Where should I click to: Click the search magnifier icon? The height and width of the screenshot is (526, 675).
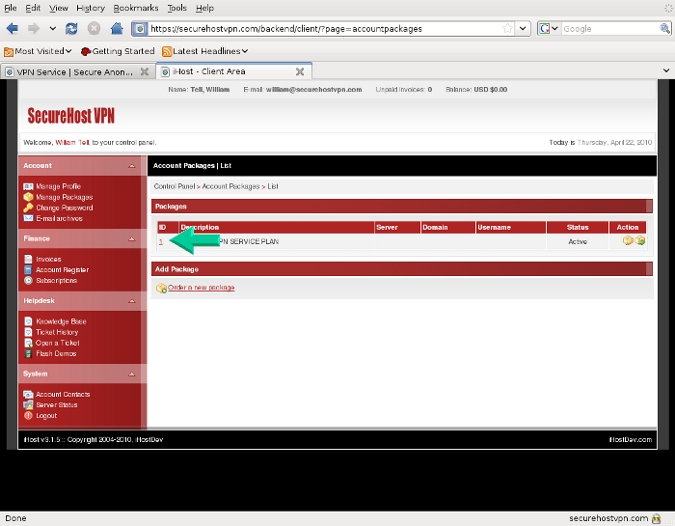click(665, 29)
